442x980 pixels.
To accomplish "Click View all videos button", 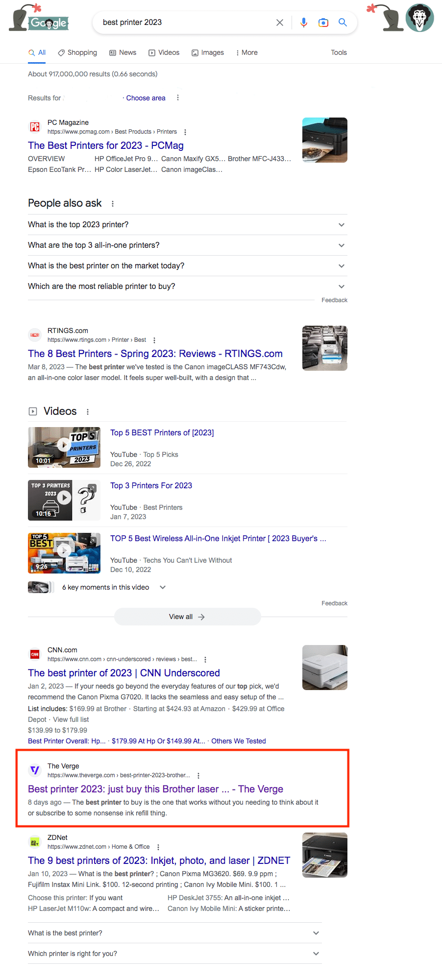I will point(187,617).
